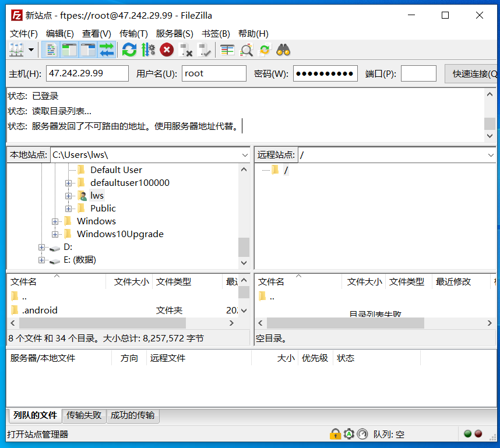Click the 用户名 username input field
Image resolution: width=500 pixels, height=448 pixels.
[214, 73]
